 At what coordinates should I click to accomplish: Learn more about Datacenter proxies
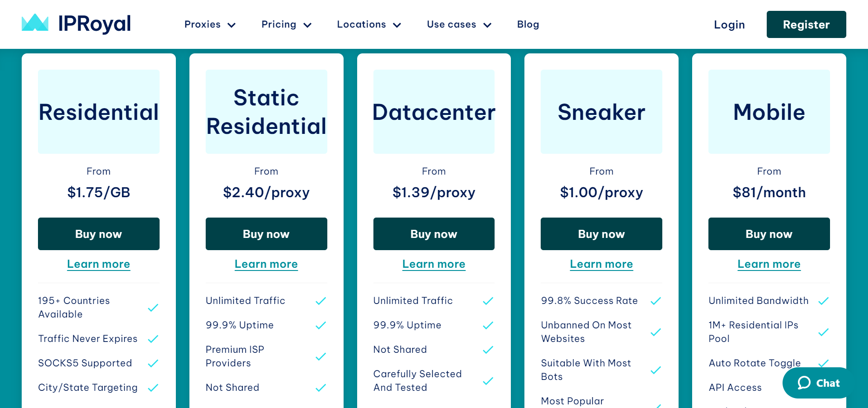tap(434, 264)
